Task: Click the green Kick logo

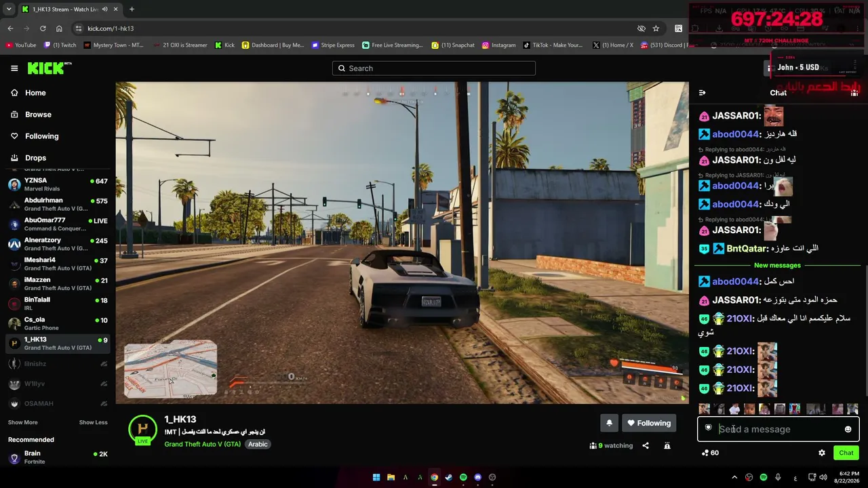Action: pyautogui.click(x=50, y=68)
